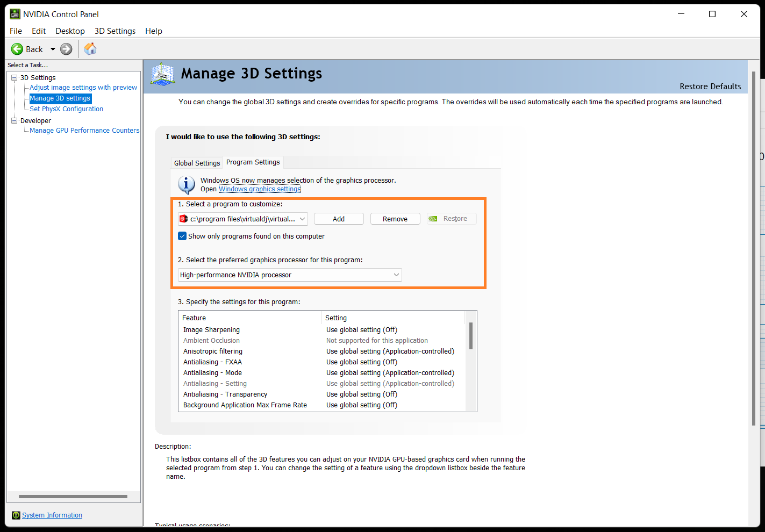Screen dimensions: 765x532
Task: Select the Antialiasing - Setting row
Action: point(321,384)
